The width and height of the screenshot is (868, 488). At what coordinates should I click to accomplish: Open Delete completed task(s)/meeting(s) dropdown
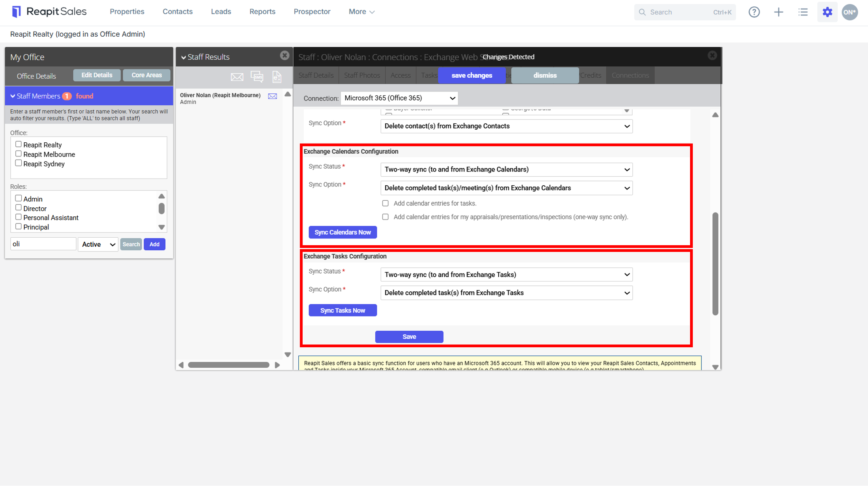pyautogui.click(x=507, y=188)
